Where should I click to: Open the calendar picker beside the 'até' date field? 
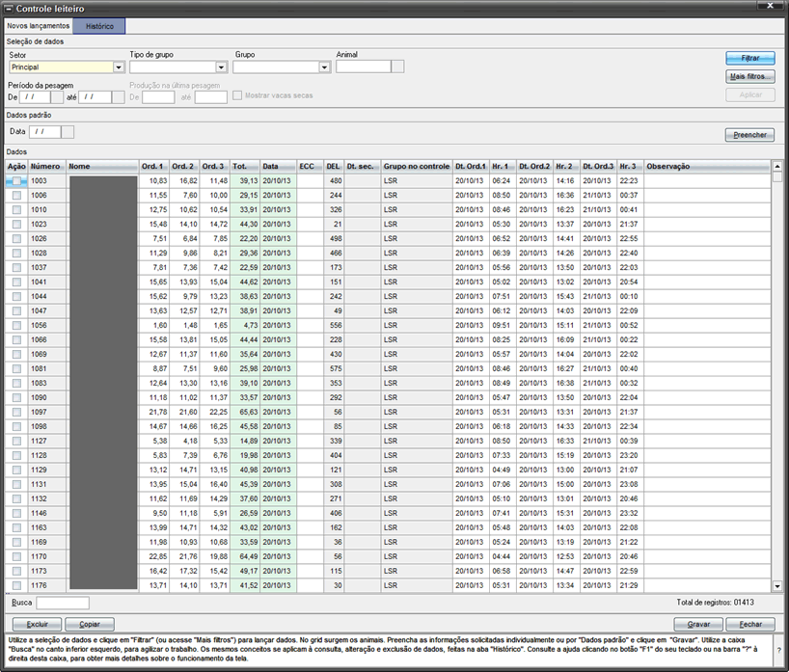[x=119, y=97]
